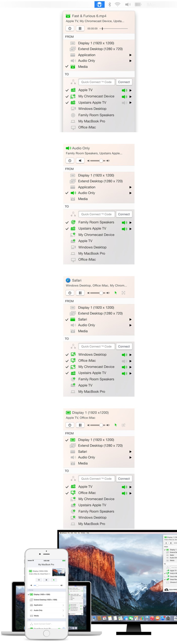Select Extend Desktop source in Display 1 panel
The height and width of the screenshot is (644, 177).
[x=100, y=445]
